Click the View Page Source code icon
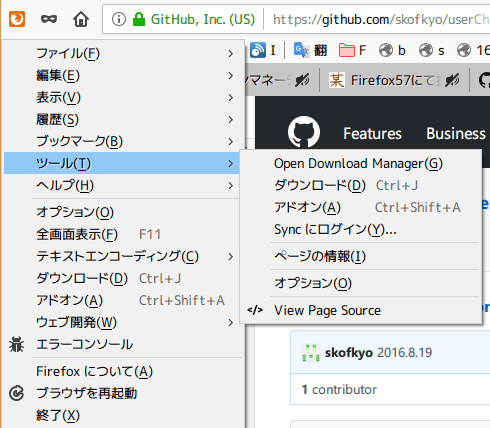 [x=255, y=310]
